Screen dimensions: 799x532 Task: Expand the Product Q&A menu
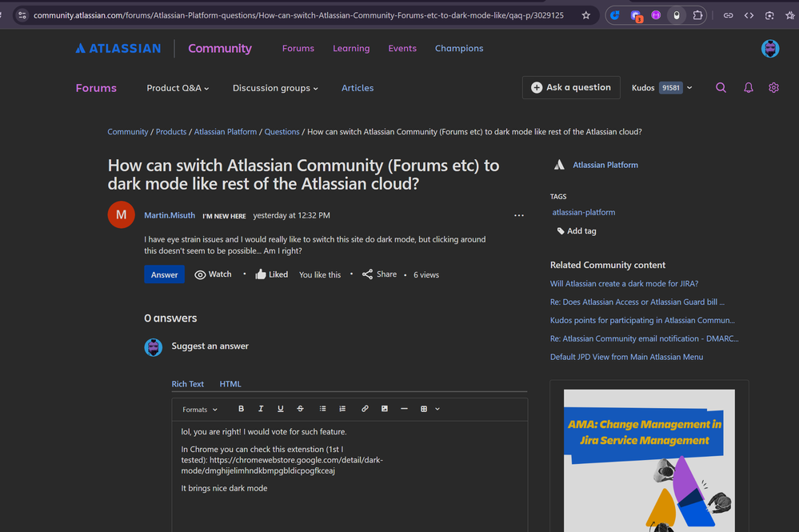click(178, 88)
